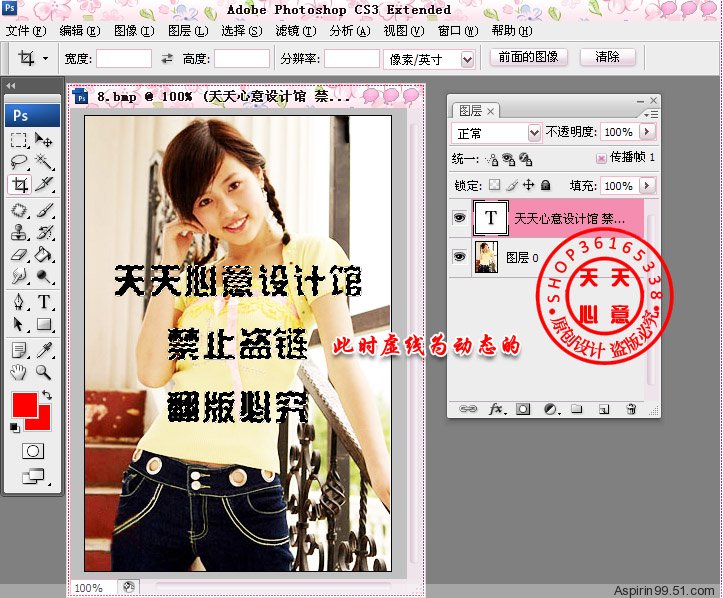Select the Notes tool
This screenshot has height=598, width=723.
tap(19, 350)
